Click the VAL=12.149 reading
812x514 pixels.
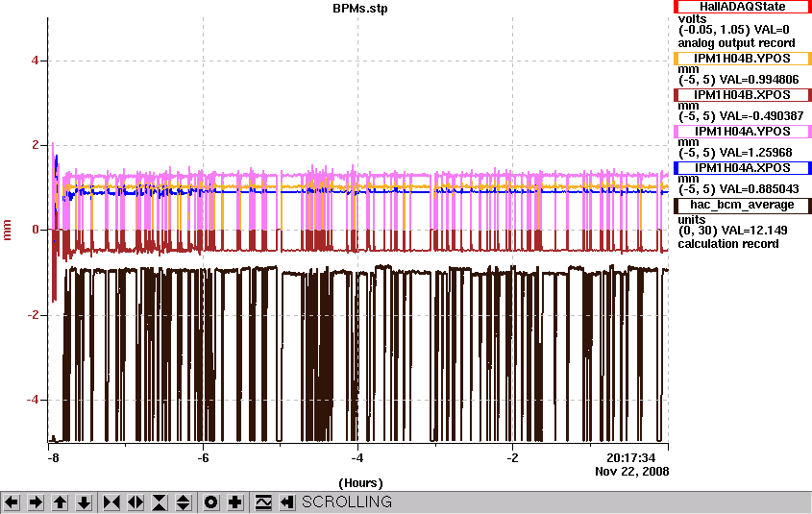click(x=755, y=231)
